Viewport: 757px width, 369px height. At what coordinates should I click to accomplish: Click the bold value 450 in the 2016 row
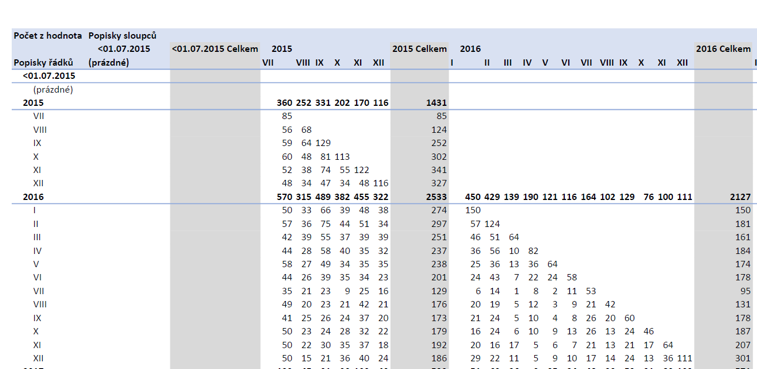[x=473, y=197]
